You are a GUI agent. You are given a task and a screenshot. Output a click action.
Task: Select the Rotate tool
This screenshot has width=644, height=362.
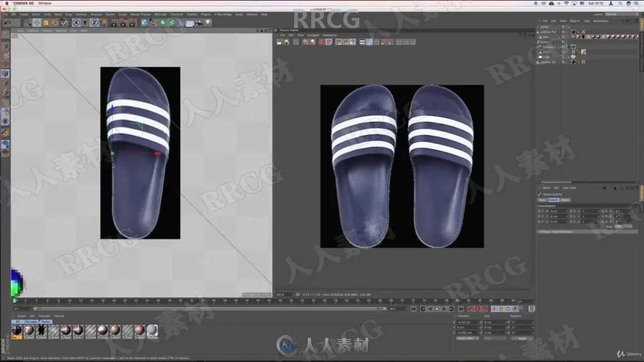[55, 23]
